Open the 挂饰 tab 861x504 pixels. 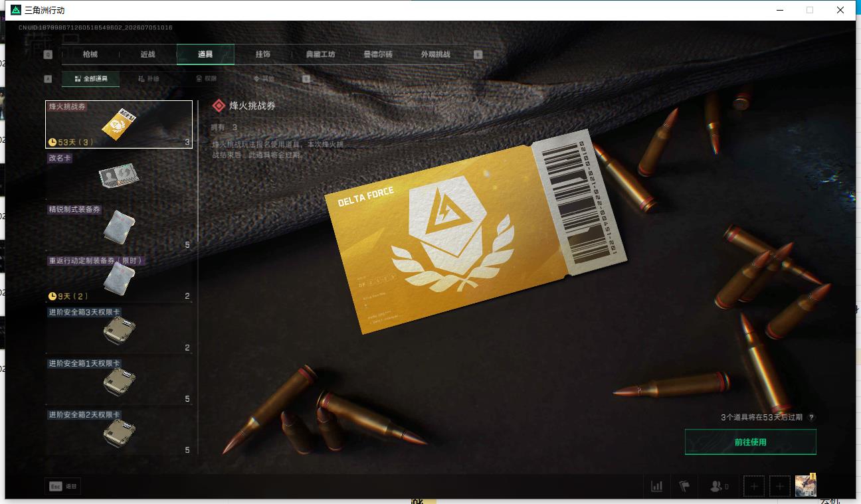(263, 54)
